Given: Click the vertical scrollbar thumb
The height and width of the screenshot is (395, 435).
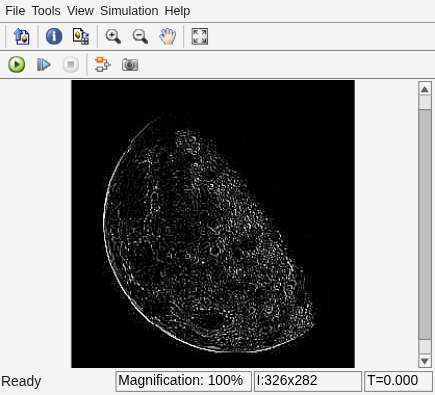Looking at the screenshot, I should (425, 225).
